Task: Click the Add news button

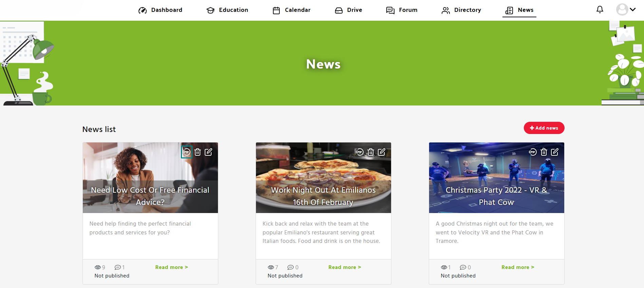Action: click(544, 128)
